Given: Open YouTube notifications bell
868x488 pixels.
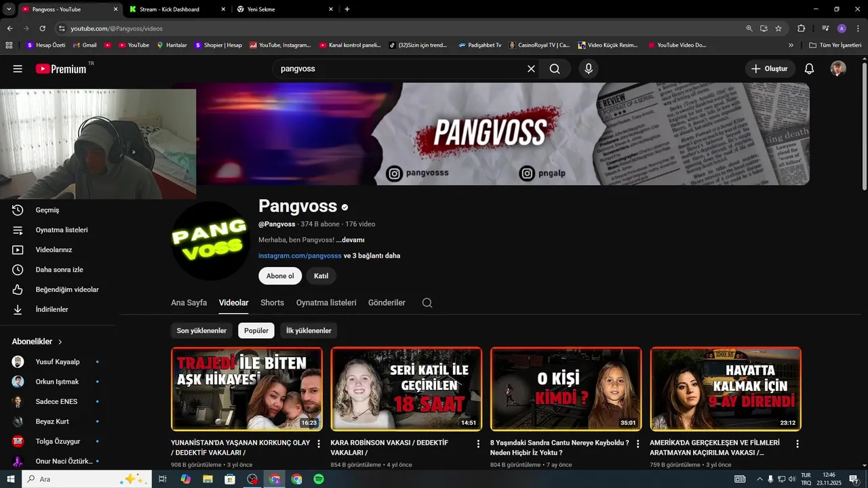Looking at the screenshot, I should pyautogui.click(x=809, y=68).
